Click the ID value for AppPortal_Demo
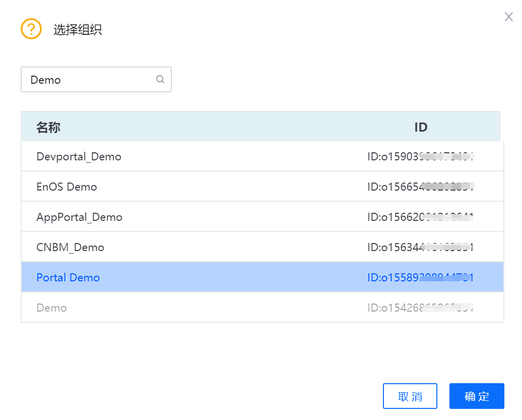 [421, 217]
